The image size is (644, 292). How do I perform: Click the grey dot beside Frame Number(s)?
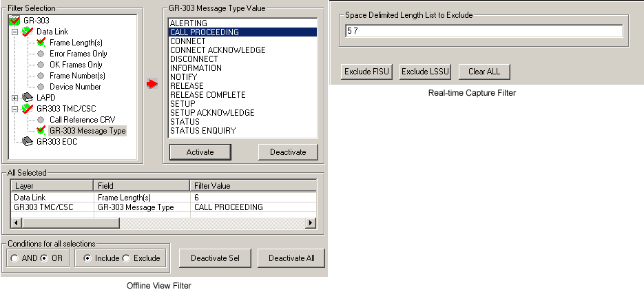[41, 76]
